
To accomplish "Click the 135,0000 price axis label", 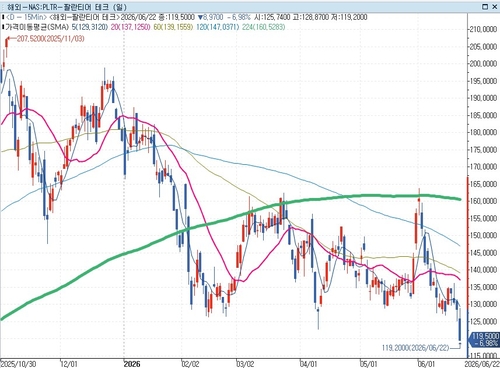I will (x=483, y=287).
